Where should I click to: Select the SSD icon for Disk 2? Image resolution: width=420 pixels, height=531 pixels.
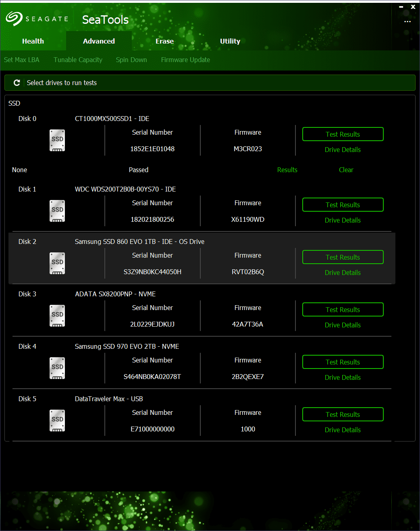click(x=57, y=263)
